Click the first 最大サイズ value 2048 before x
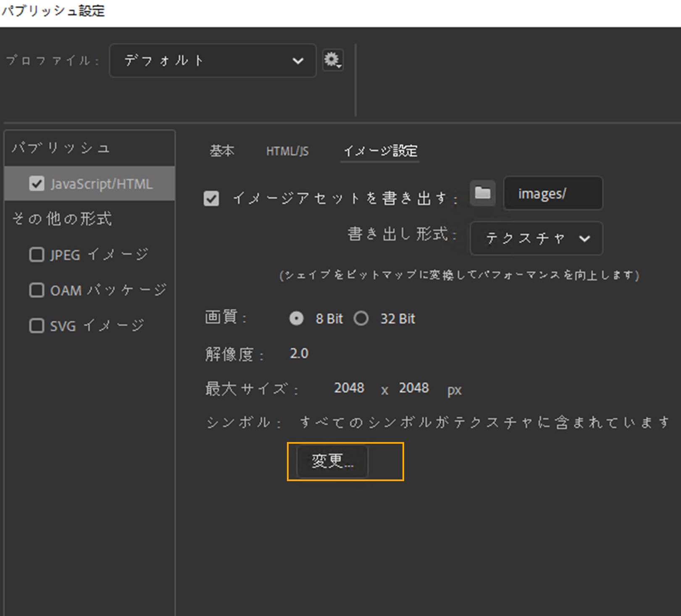Viewport: 681px width, 616px height. 349,388
